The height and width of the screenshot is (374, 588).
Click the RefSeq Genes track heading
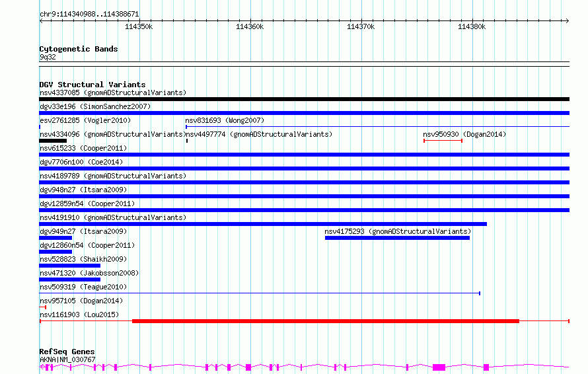(67, 352)
